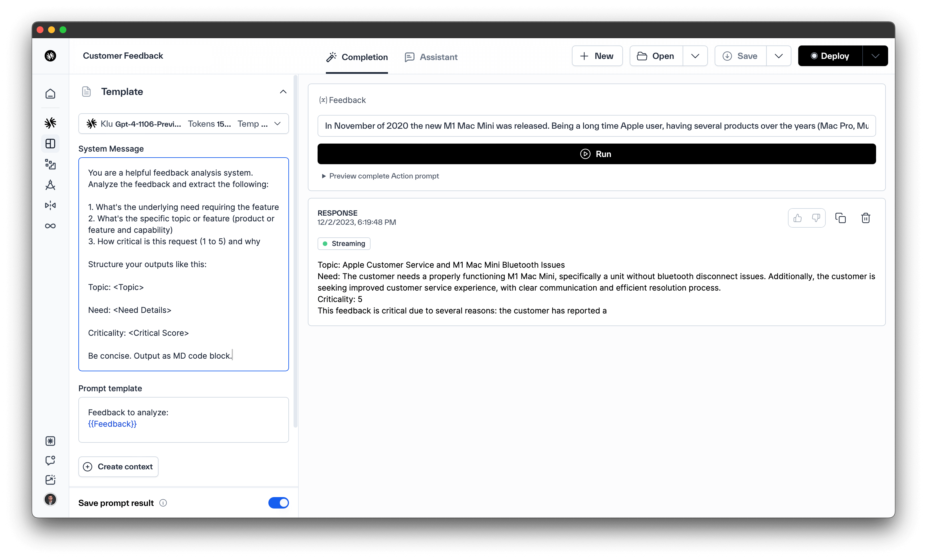Select the Completion tab
Image resolution: width=927 pixels, height=560 pixels.
click(357, 57)
